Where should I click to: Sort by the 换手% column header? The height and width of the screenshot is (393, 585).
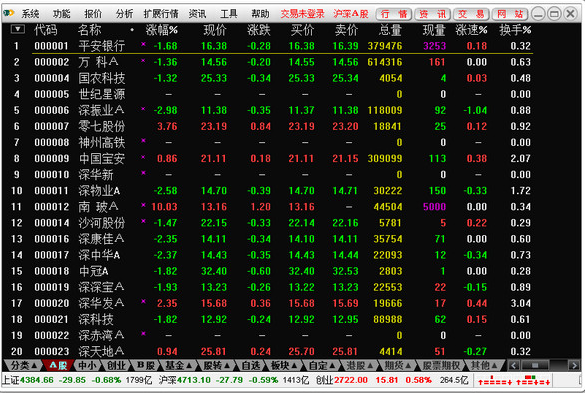515,30
